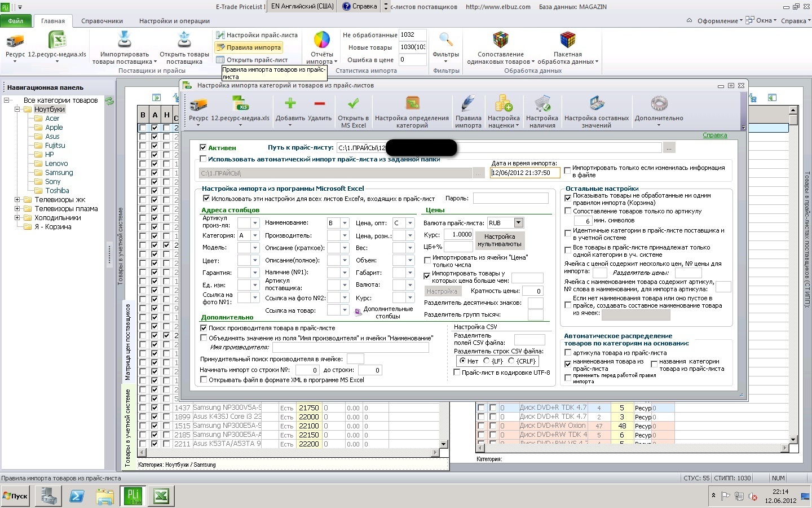Viewport: 812px width, 508px height.
Task: Click horizontal scrollbar of left products table
Action: tap(289, 452)
